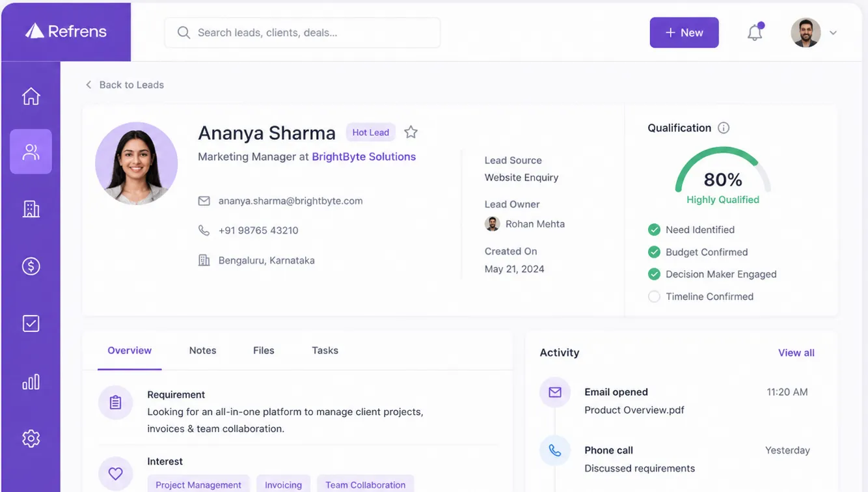Switch to the Overview tab
868x492 pixels.
[129, 350]
